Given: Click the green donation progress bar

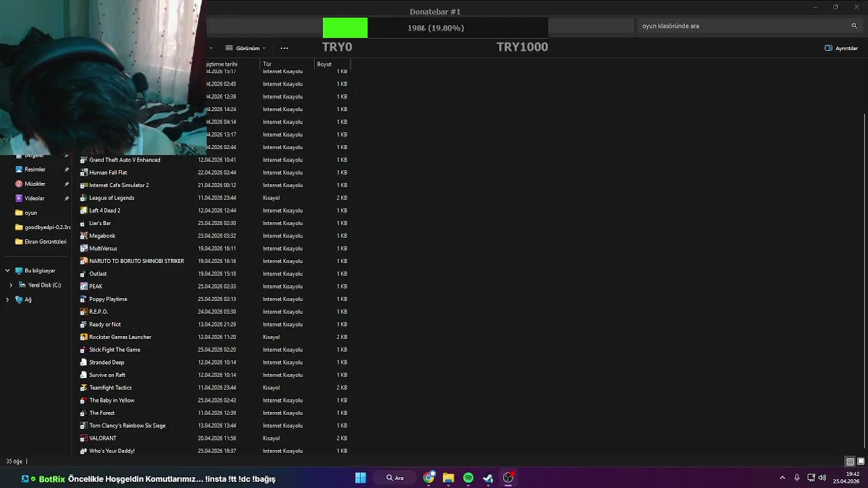Looking at the screenshot, I should tap(345, 28).
